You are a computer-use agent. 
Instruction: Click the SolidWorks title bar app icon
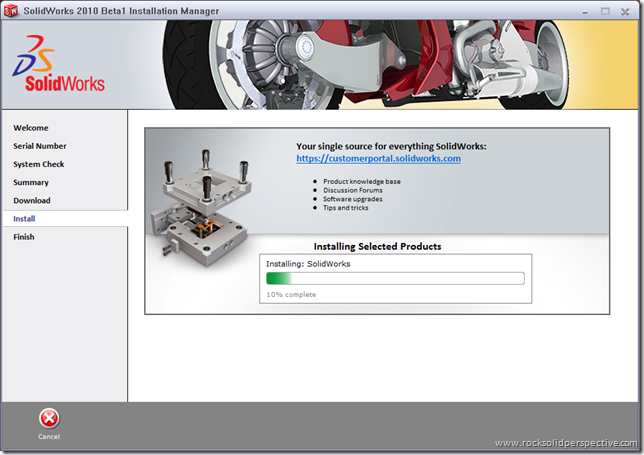[x=11, y=11]
